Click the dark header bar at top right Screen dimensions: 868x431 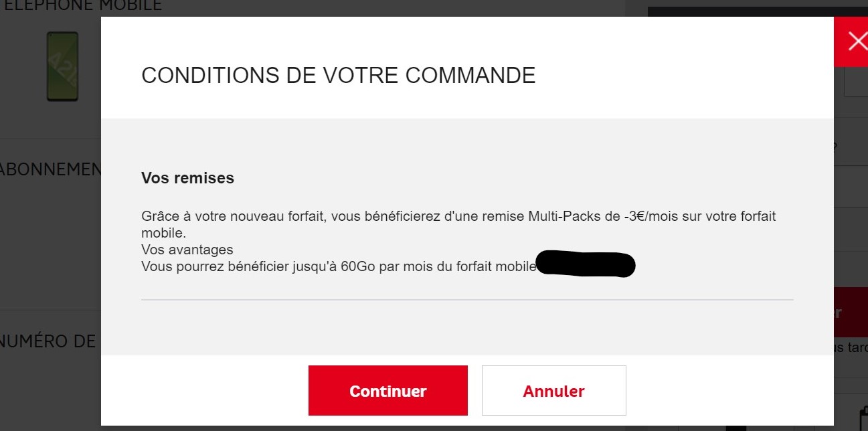point(740,11)
